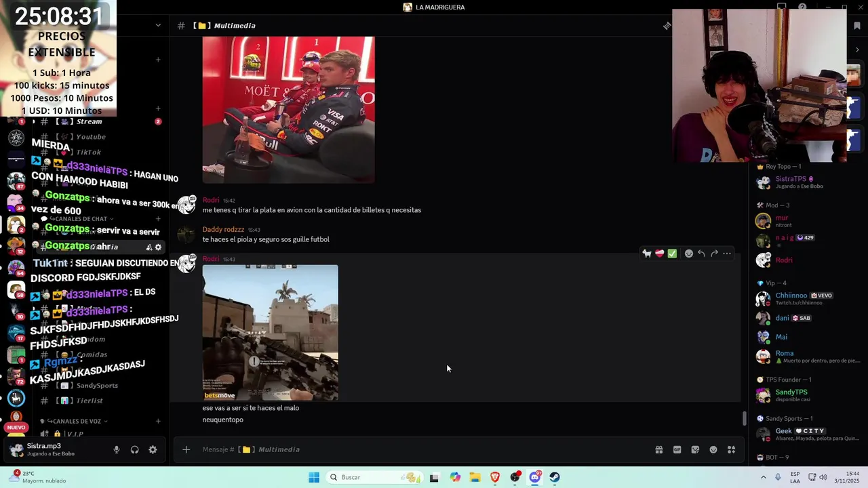Toggle deafen with the headphones icon
The height and width of the screenshot is (488, 868).
134,449
